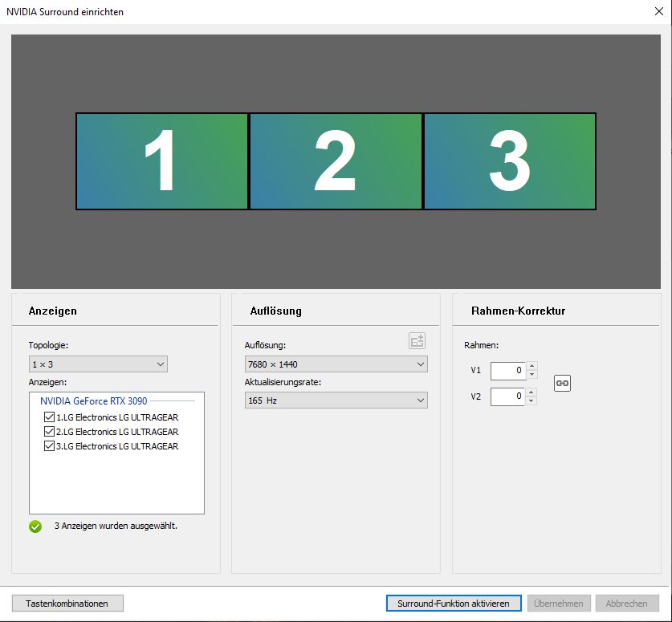The width and height of the screenshot is (672, 622).
Task: Click the Surround-Funktion aktivieren button
Action: point(454,604)
